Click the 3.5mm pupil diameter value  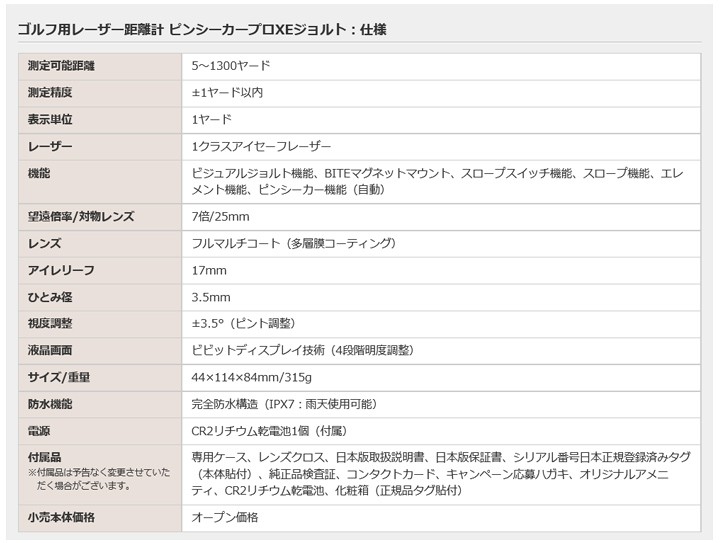211,297
